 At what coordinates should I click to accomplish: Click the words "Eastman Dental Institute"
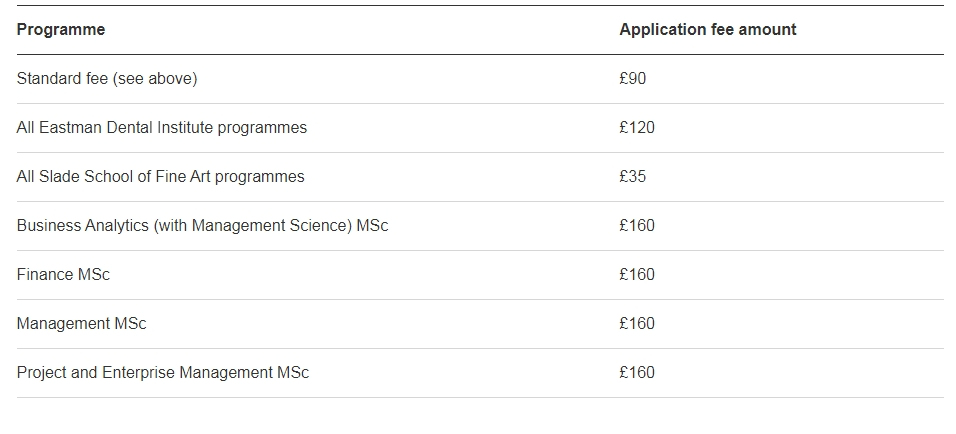pyautogui.click(x=129, y=128)
